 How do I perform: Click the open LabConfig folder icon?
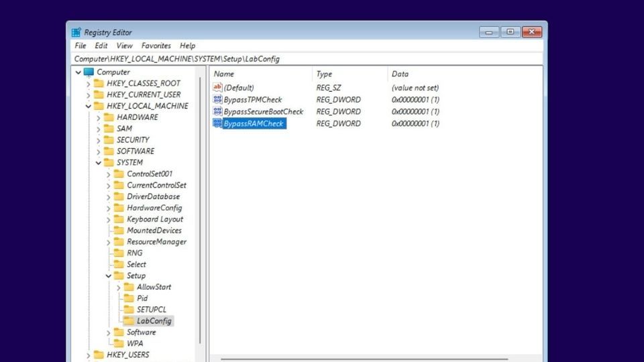point(129,321)
